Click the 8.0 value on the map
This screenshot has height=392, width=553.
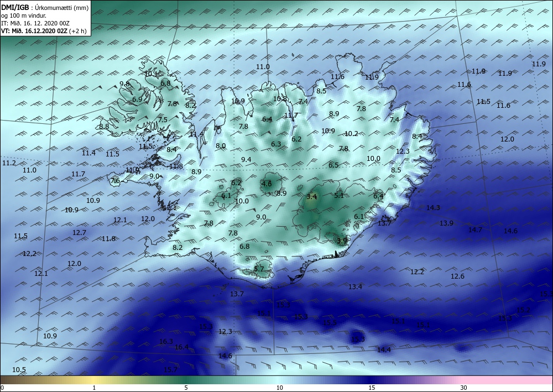[x=221, y=145]
